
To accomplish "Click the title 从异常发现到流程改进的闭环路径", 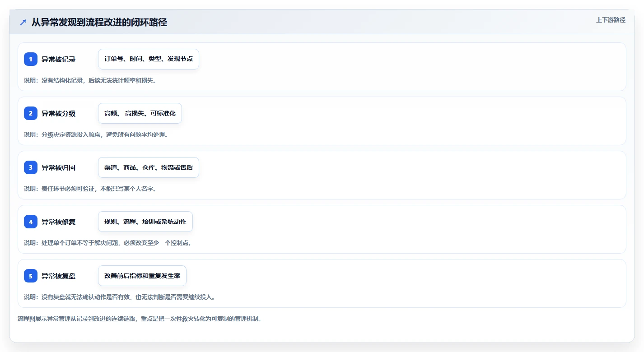I will point(99,22).
